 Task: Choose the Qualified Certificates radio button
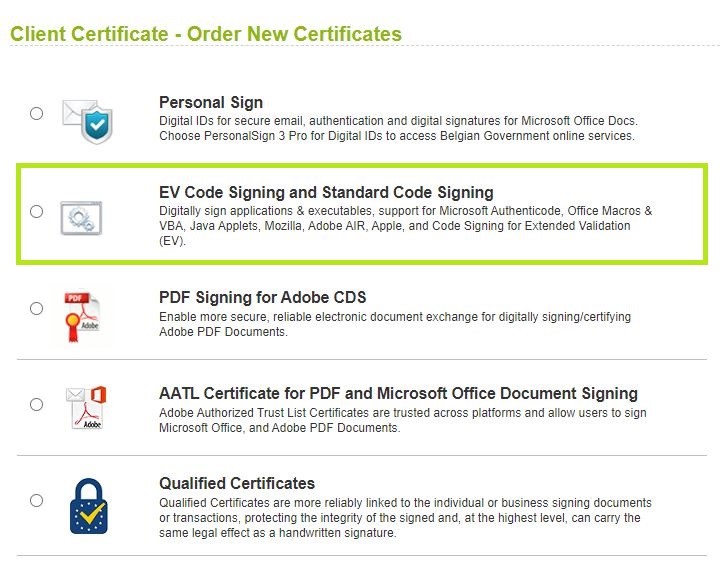click(x=36, y=500)
